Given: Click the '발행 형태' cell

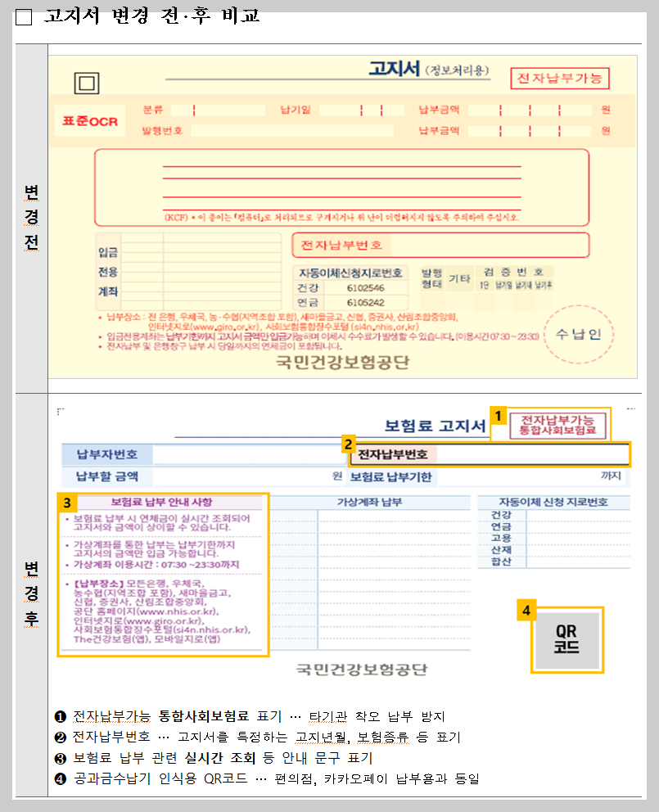Looking at the screenshot, I should click(x=432, y=278).
